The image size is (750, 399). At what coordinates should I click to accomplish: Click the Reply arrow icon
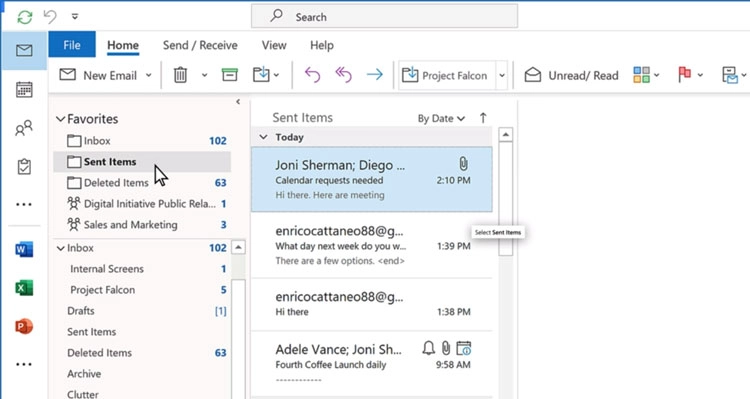[x=312, y=75]
